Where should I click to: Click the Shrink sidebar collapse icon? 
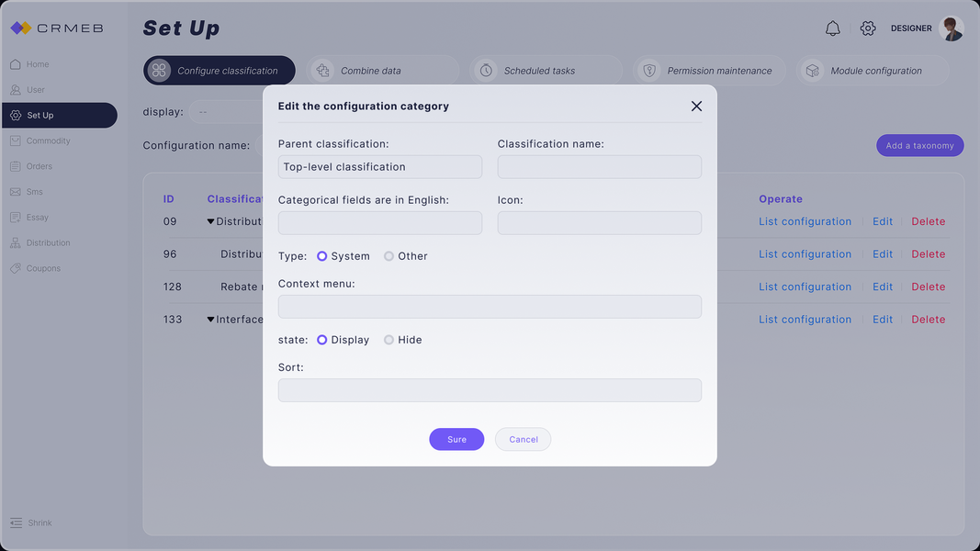point(16,523)
